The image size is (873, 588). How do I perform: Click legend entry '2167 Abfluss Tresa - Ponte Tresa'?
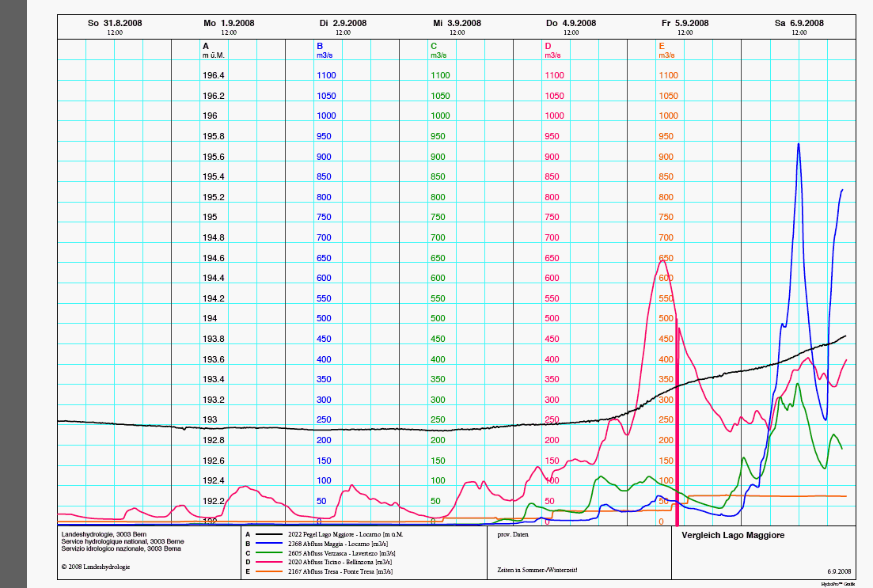(x=340, y=572)
